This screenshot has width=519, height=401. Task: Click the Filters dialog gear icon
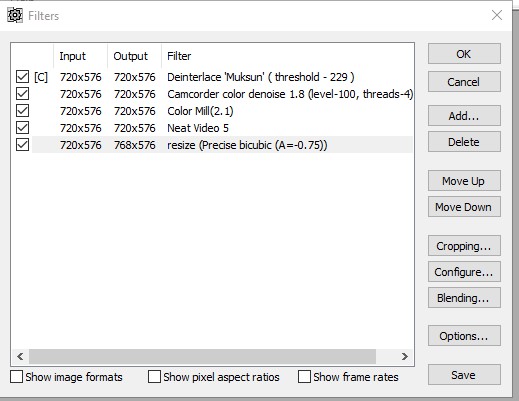(15, 15)
